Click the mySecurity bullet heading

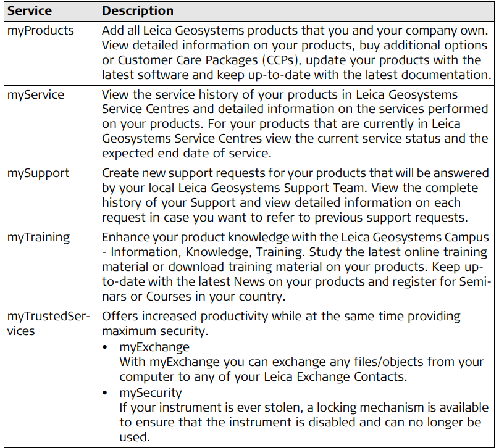pos(151,392)
